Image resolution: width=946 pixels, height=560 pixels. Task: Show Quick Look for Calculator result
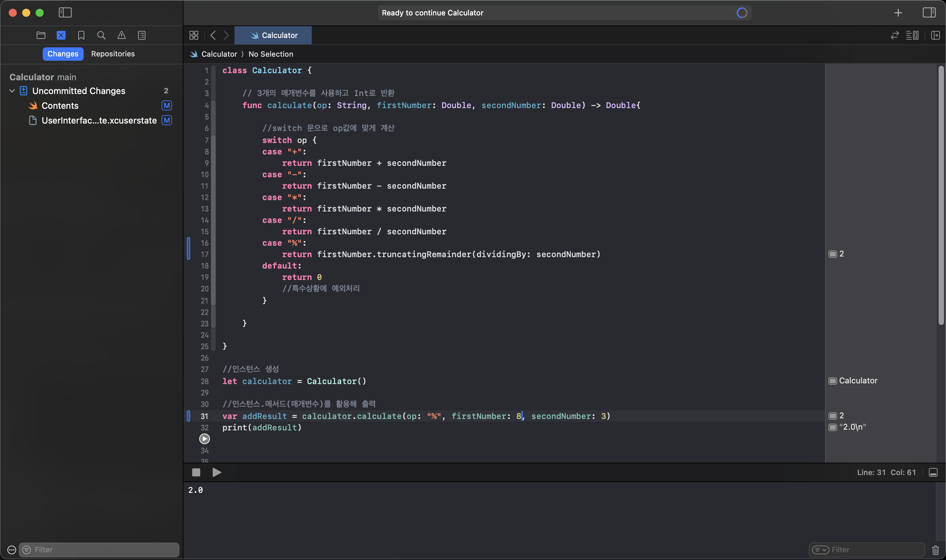(x=833, y=381)
